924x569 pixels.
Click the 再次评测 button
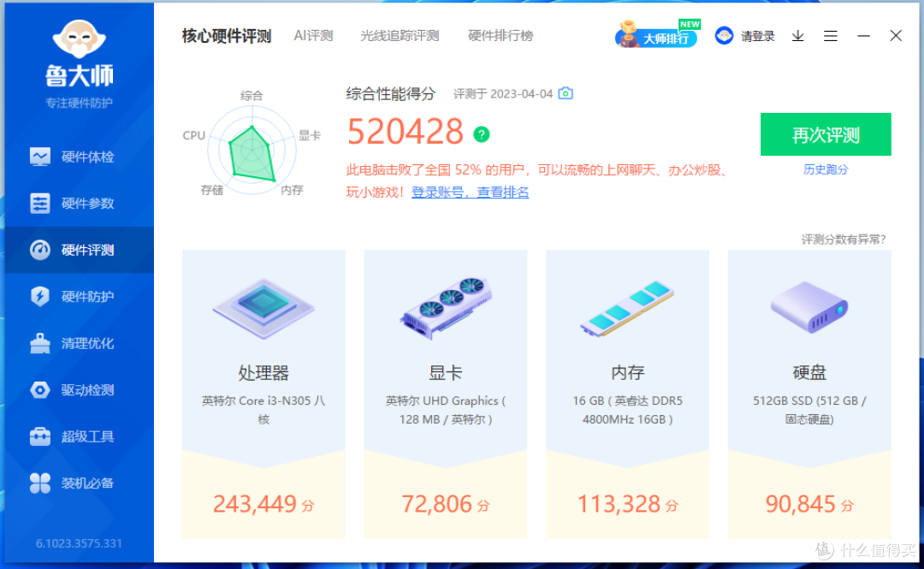pyautogui.click(x=826, y=134)
